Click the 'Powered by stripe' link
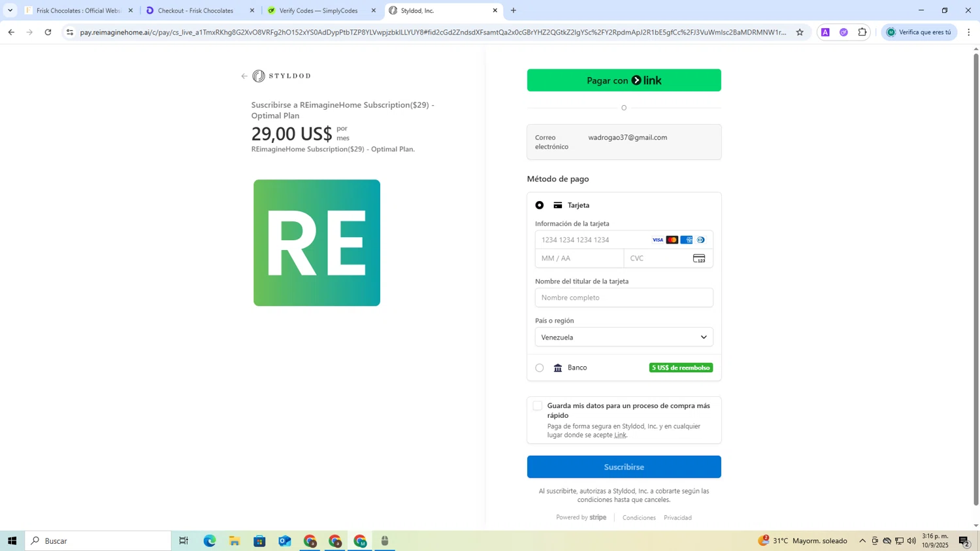 (581, 518)
